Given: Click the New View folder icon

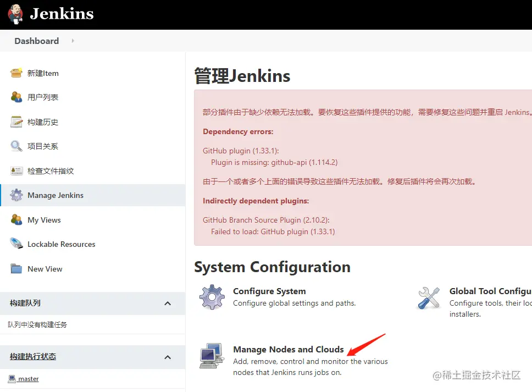Looking at the screenshot, I should [x=16, y=268].
